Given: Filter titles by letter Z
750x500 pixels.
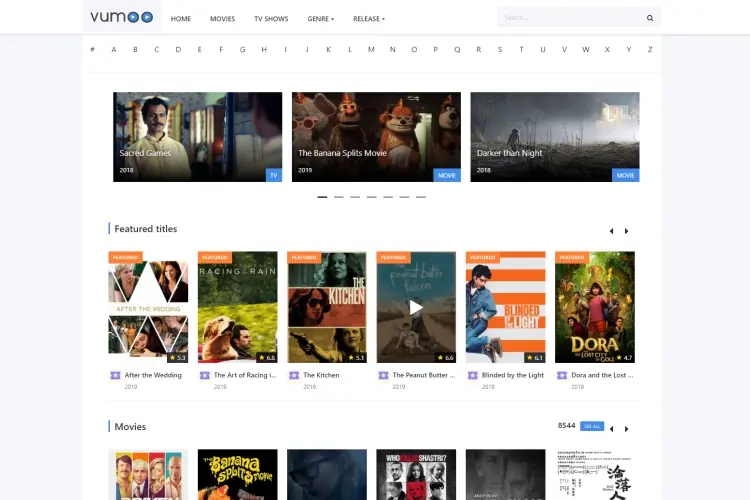Looking at the screenshot, I should pyautogui.click(x=650, y=49).
